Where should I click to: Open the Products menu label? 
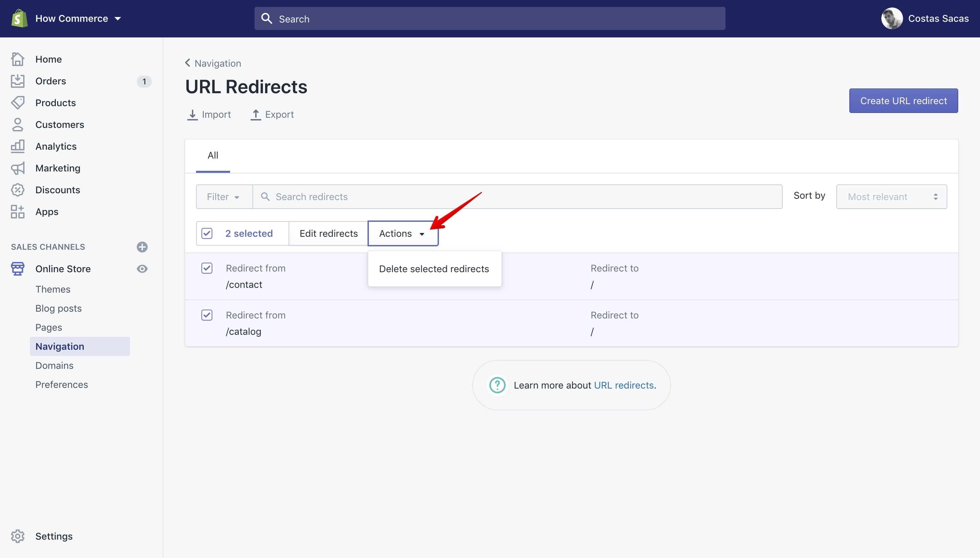point(55,103)
